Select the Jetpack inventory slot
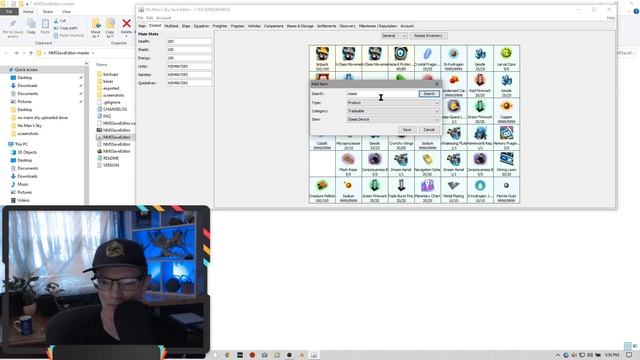This screenshot has height=360, width=640. point(322,58)
